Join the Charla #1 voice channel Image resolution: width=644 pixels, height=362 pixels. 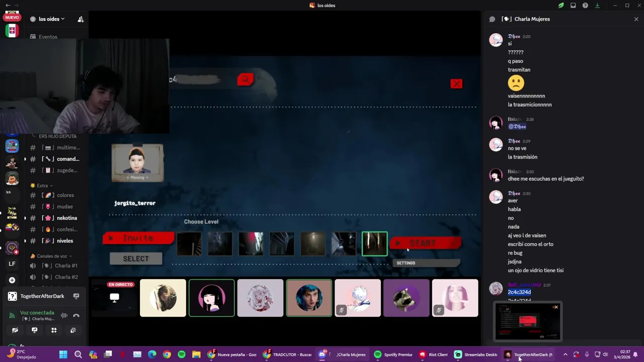click(x=55, y=265)
